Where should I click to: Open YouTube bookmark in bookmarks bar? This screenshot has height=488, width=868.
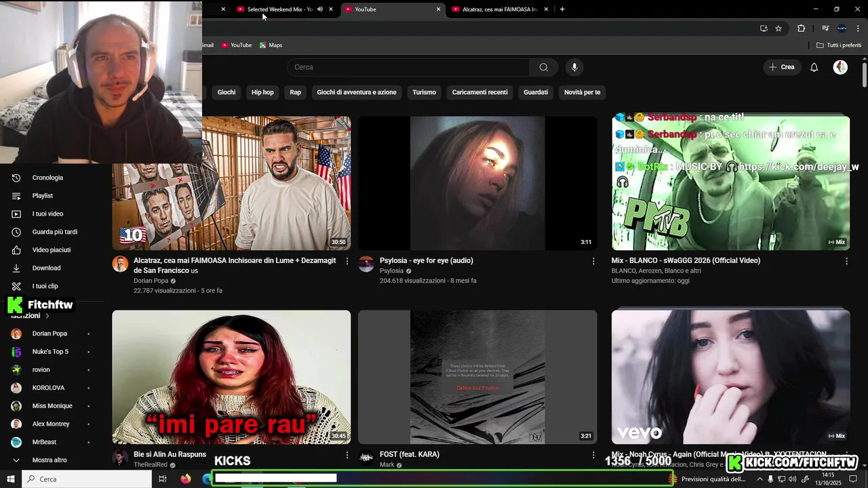236,45
